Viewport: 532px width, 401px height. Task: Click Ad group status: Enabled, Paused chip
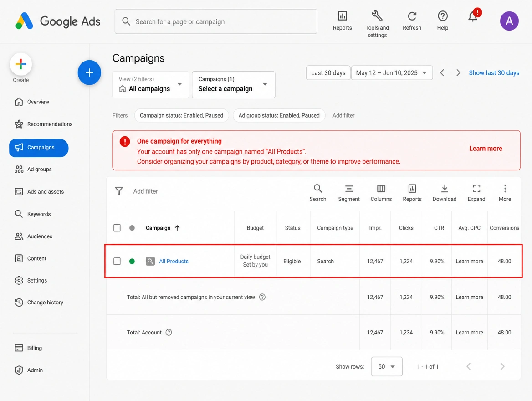(279, 115)
